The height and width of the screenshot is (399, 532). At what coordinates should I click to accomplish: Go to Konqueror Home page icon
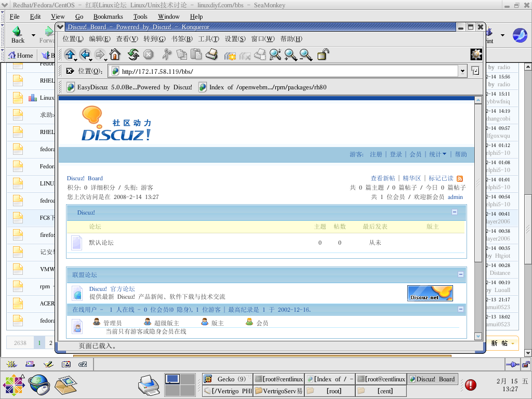115,54
